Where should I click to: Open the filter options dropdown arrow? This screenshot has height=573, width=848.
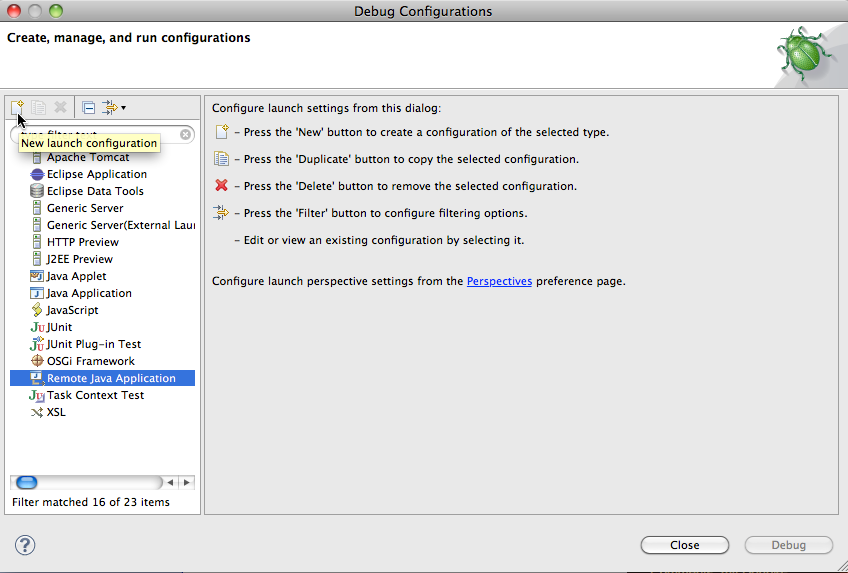click(x=123, y=108)
